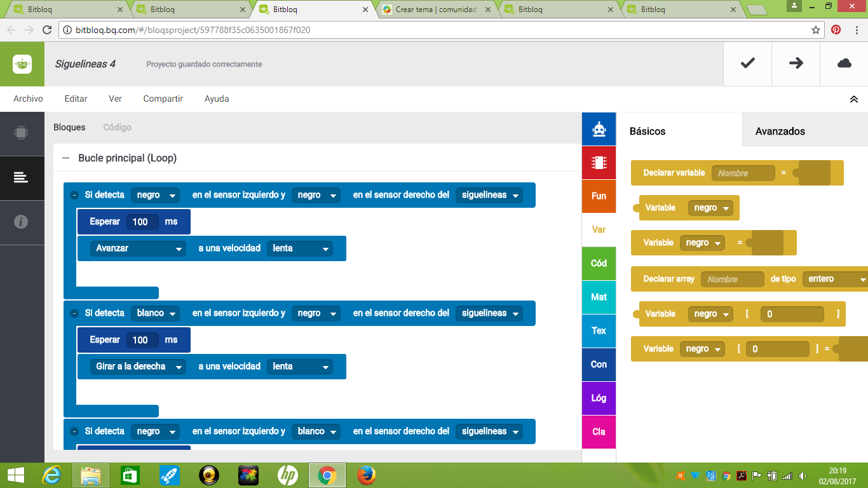Screen dimensions: 868x488
Task: Click the upload arrow icon
Action: tap(796, 63)
